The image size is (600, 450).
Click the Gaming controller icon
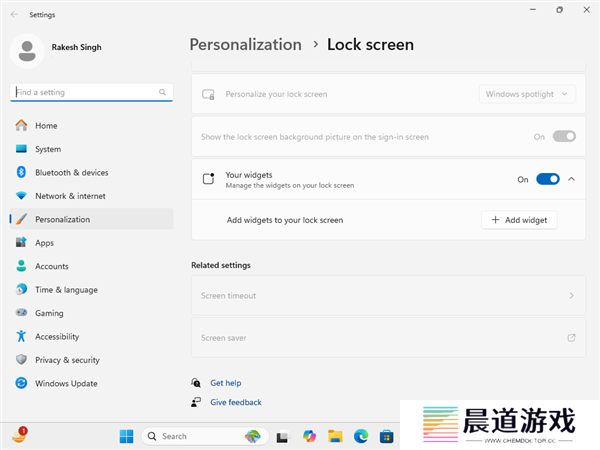click(21, 313)
